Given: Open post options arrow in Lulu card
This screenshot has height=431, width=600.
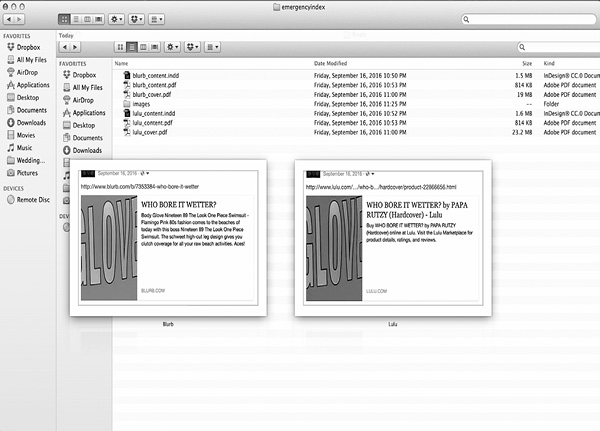Looking at the screenshot, I should 373,174.
